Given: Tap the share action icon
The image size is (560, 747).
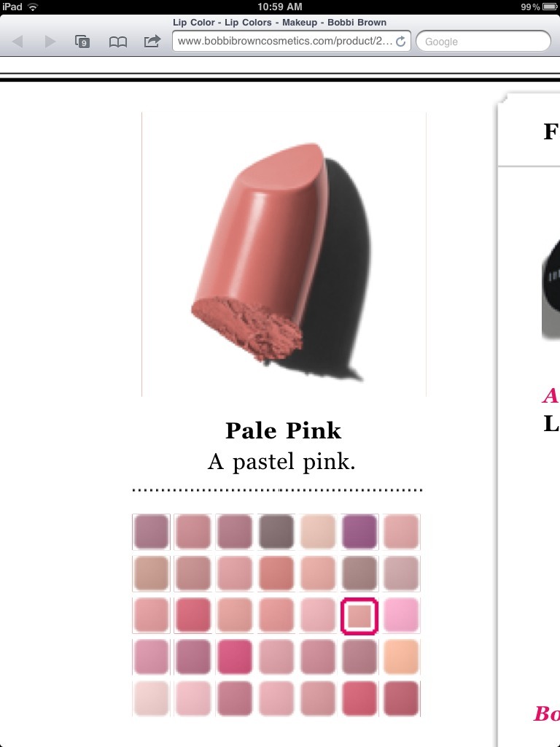Looking at the screenshot, I should (x=152, y=42).
